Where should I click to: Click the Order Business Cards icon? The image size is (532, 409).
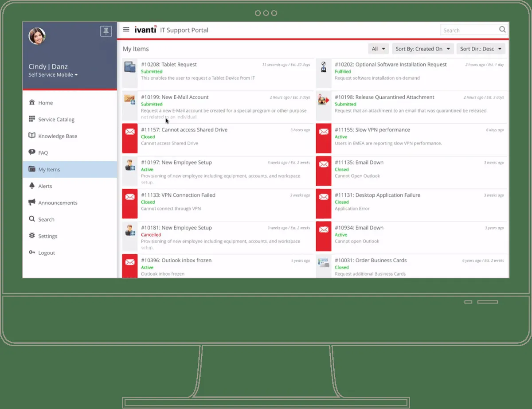point(324,262)
